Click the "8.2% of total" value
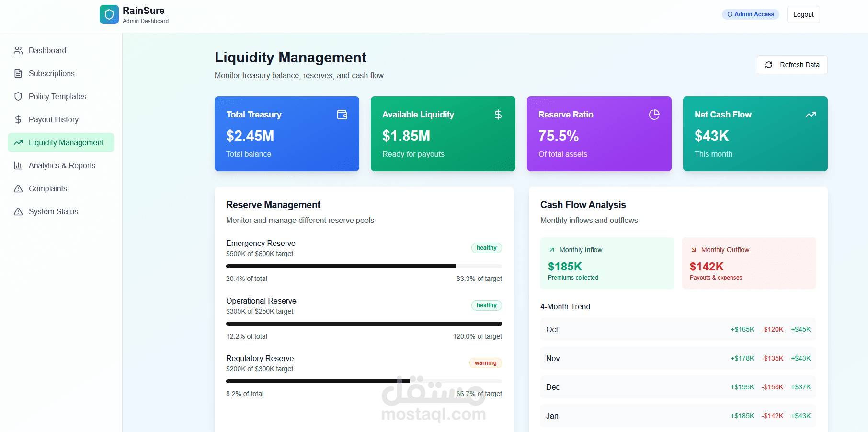Screen dimensions: 868x432 pos(245,394)
